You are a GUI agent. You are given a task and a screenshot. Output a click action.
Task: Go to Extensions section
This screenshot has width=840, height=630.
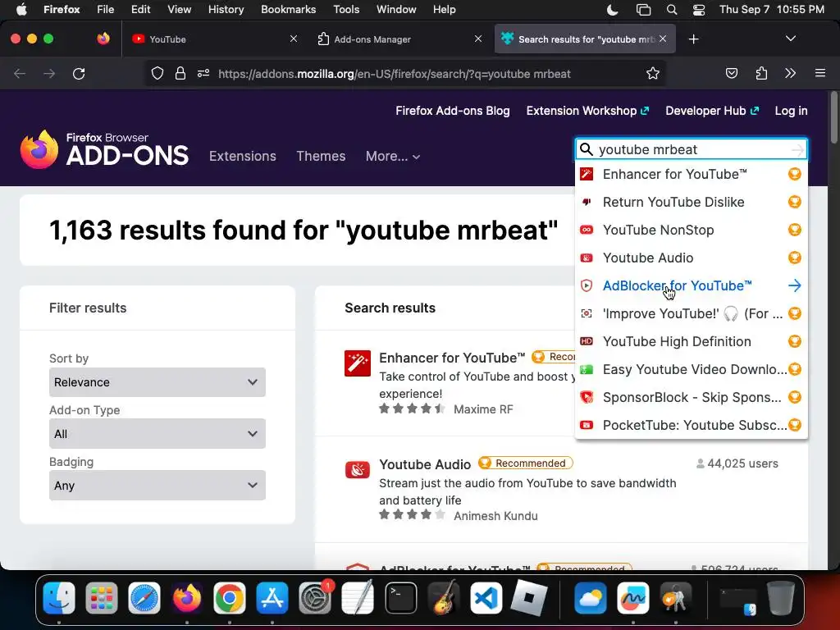click(x=243, y=157)
